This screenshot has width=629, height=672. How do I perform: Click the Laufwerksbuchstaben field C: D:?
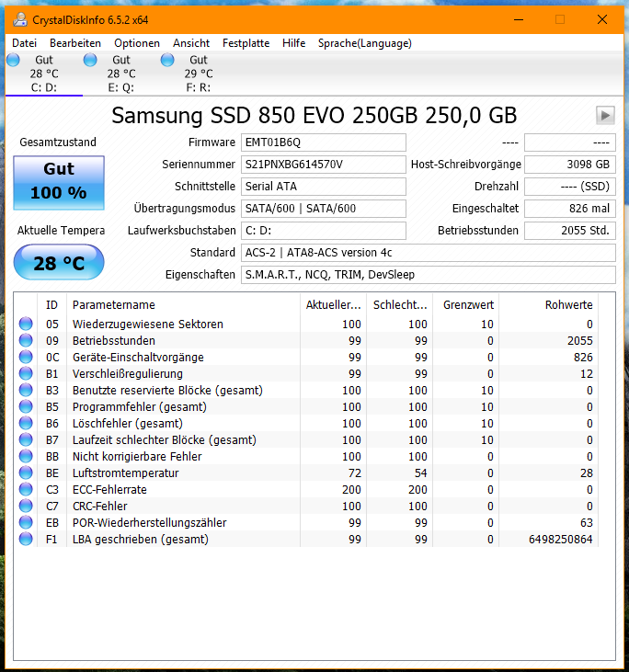[x=324, y=231]
